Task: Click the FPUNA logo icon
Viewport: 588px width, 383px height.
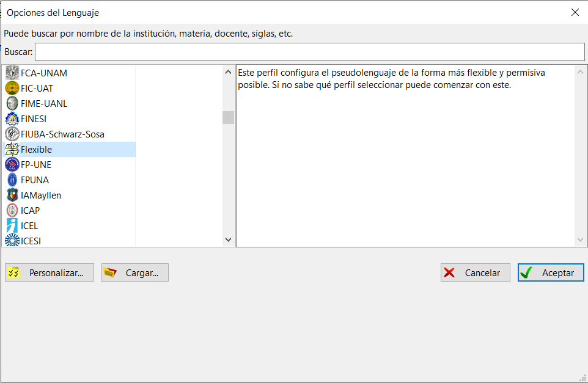Action: click(x=12, y=180)
